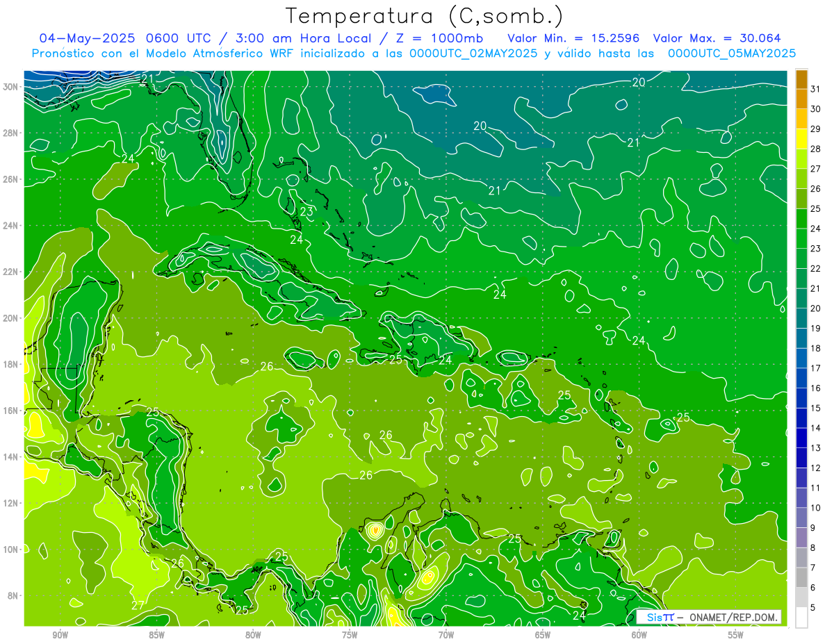Click the 65W longitude axis label
Viewport: 834px width, 644px height.
tap(543, 635)
